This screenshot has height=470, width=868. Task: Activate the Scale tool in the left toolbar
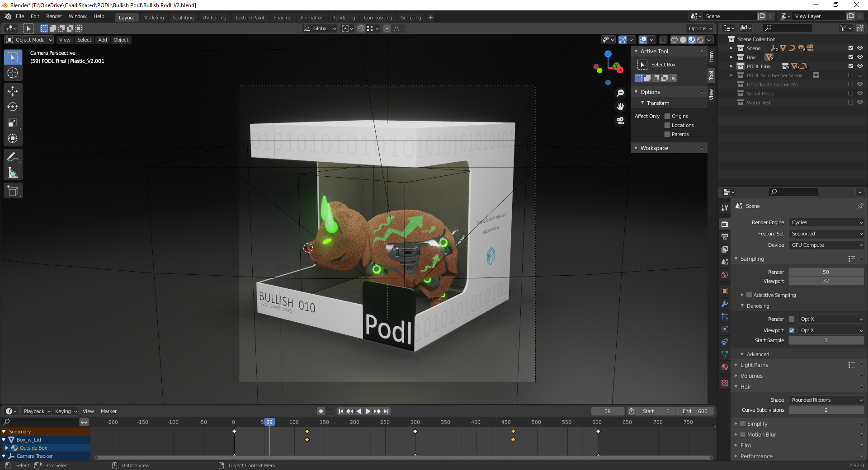[x=13, y=123]
